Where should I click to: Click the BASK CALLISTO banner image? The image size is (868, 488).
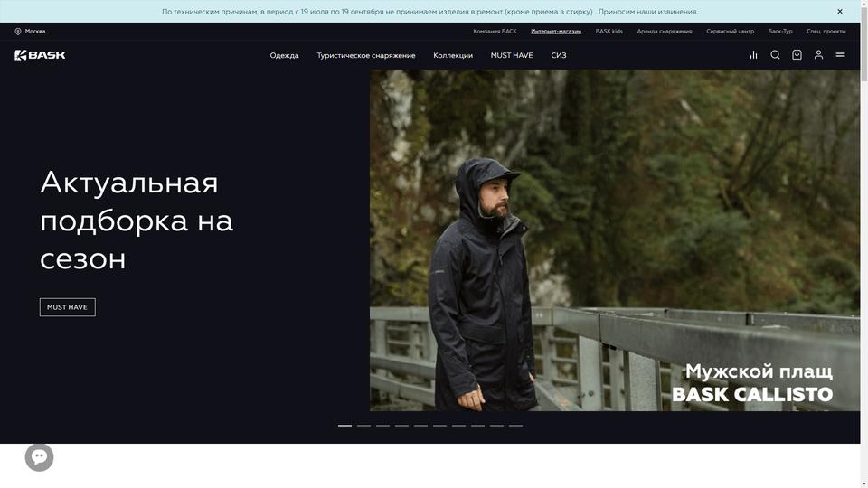click(x=615, y=240)
